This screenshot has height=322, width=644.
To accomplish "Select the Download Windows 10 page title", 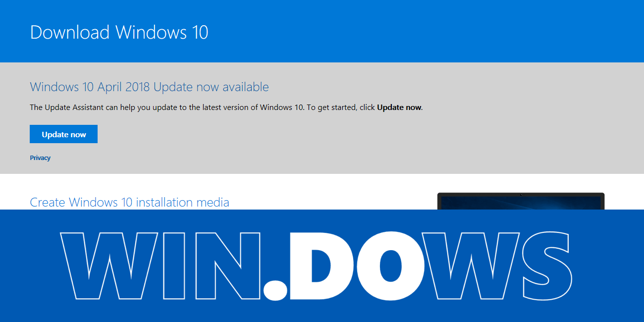I will click(x=119, y=32).
